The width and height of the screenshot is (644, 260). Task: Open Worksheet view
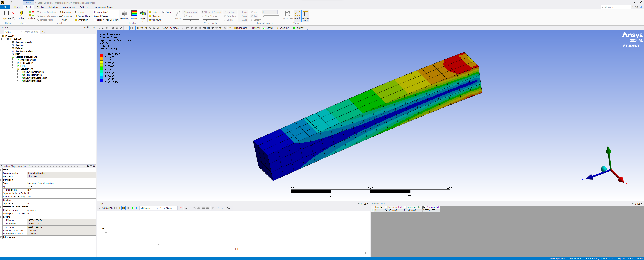288,15
